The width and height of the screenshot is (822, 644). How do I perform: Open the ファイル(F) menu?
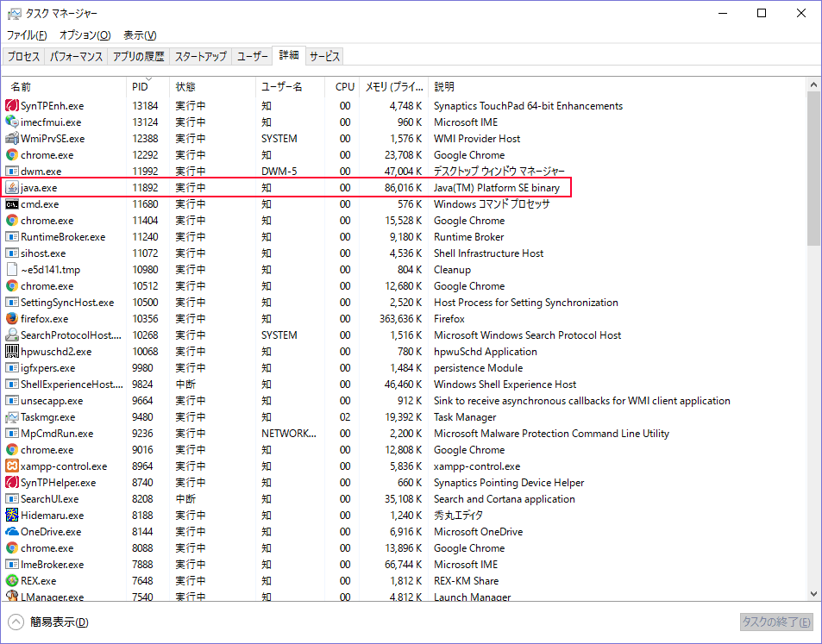[27, 35]
